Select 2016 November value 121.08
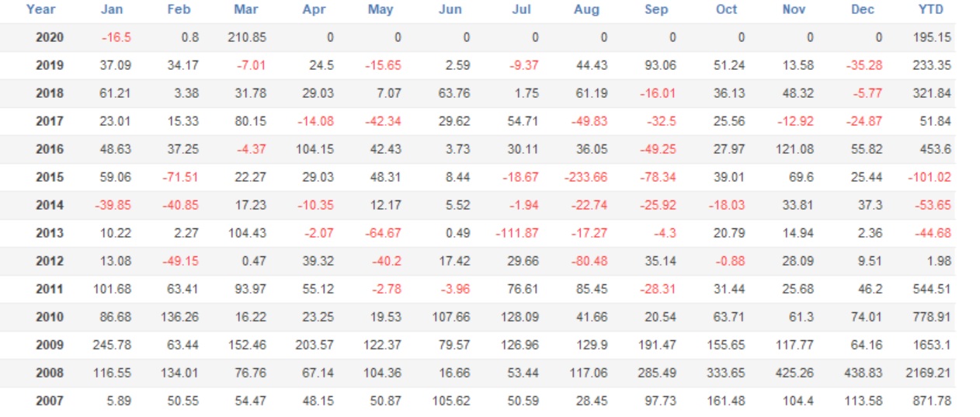The width and height of the screenshot is (980, 417). pyautogui.click(x=794, y=149)
